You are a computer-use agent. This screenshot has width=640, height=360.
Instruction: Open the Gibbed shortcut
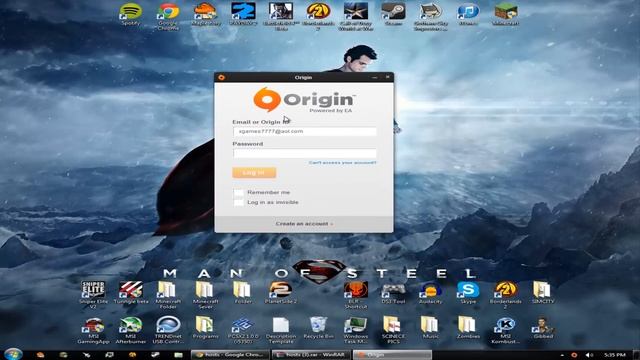(x=543, y=328)
